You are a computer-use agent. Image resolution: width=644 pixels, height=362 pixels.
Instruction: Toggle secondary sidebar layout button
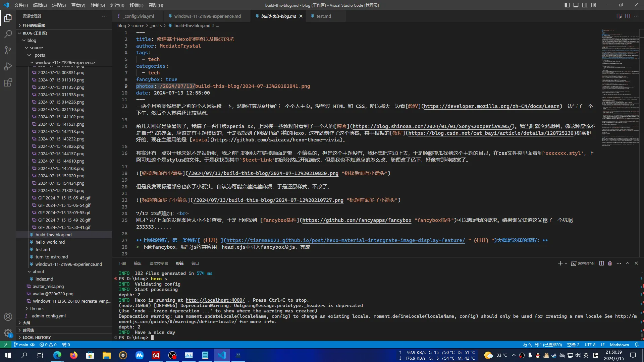pyautogui.click(x=585, y=5)
